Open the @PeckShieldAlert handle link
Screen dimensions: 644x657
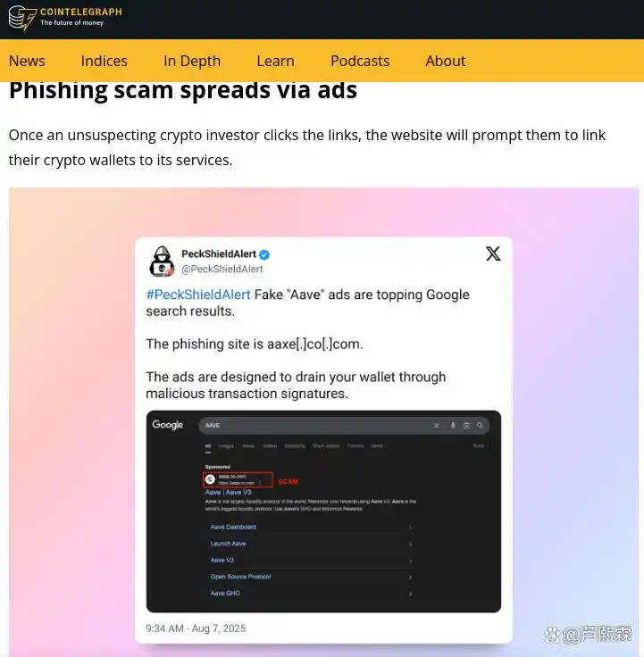coord(222,269)
